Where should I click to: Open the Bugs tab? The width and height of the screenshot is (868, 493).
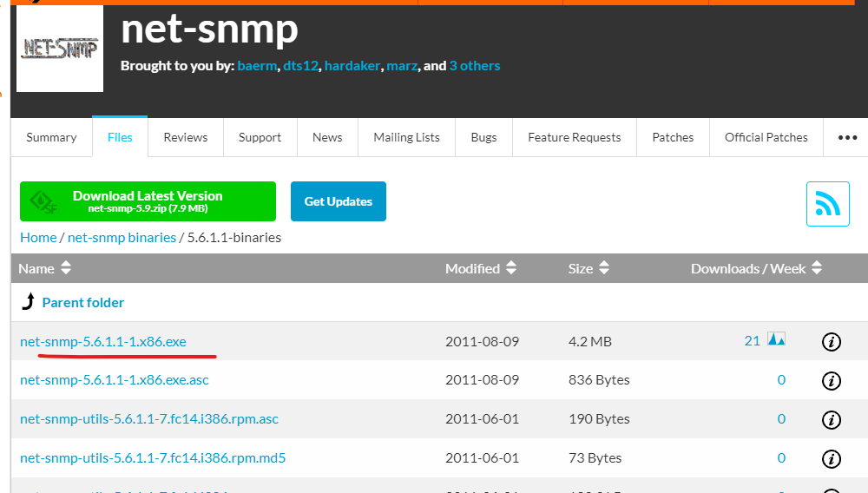point(483,137)
